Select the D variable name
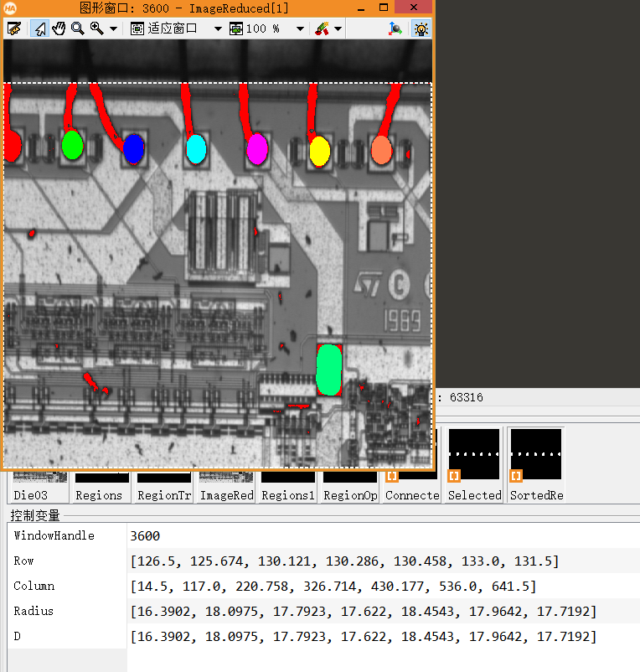The image size is (640, 672). [17, 637]
